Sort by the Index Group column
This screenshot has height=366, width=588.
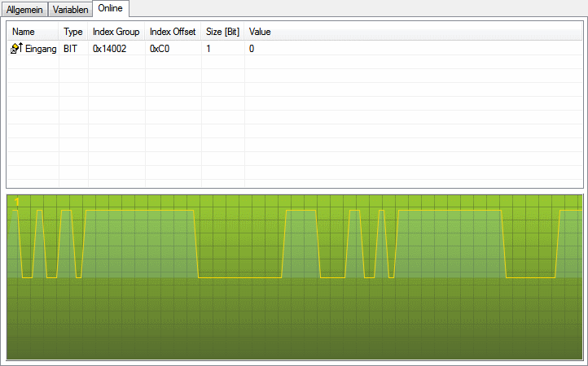(116, 32)
